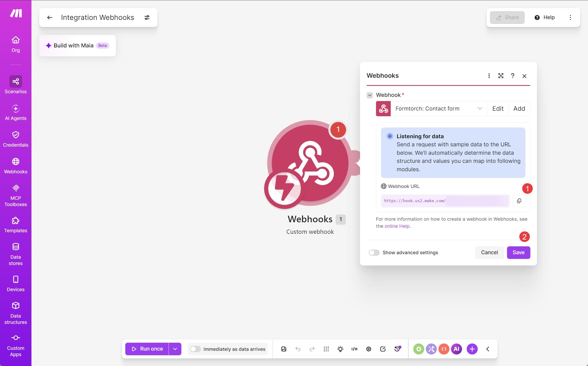Image resolution: width=588 pixels, height=366 pixels.
Task: Redo the last change
Action: pyautogui.click(x=312, y=349)
